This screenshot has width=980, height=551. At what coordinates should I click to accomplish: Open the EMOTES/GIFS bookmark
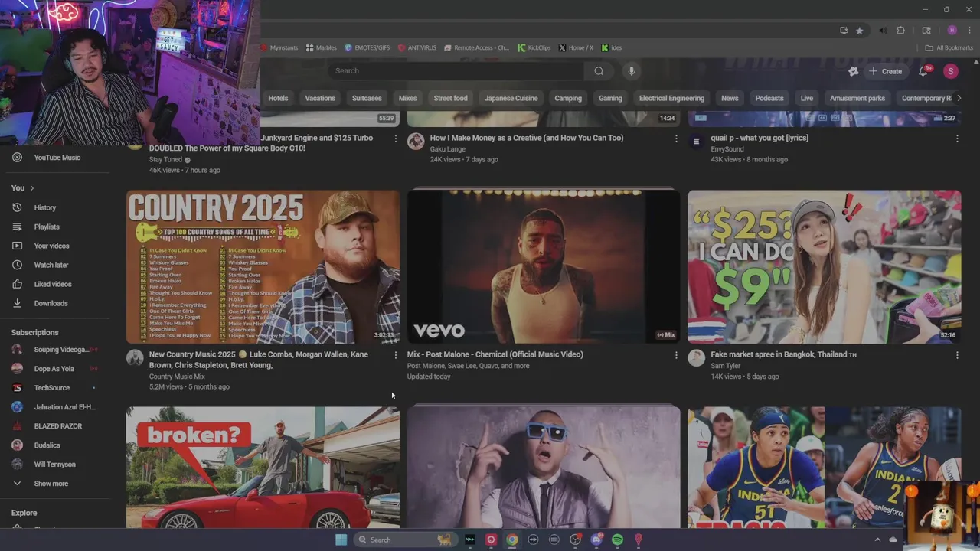(367, 47)
